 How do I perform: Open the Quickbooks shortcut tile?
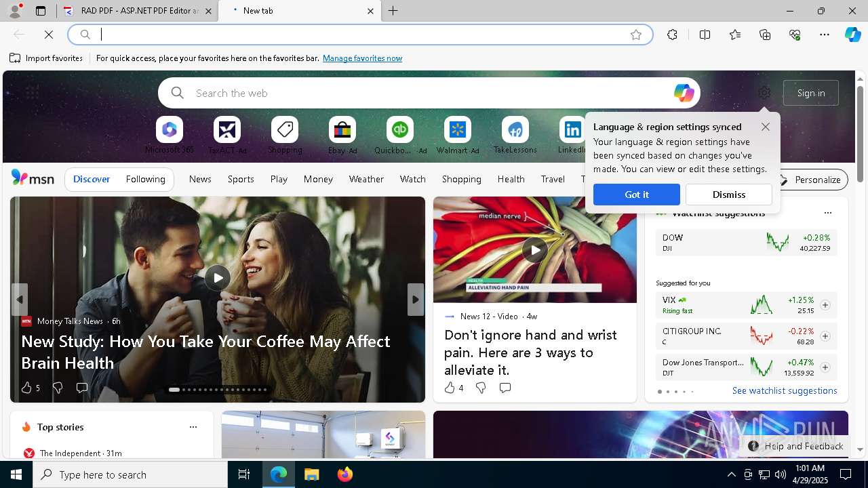pyautogui.click(x=400, y=136)
